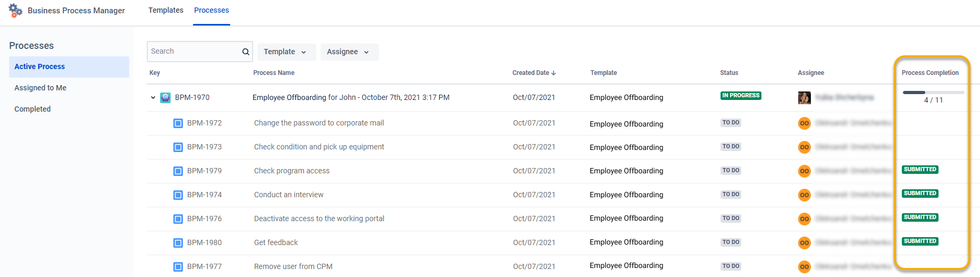Click SUBMITTED badge in BPM-1974 row
Image resolution: width=980 pixels, height=277 pixels.
click(x=920, y=194)
